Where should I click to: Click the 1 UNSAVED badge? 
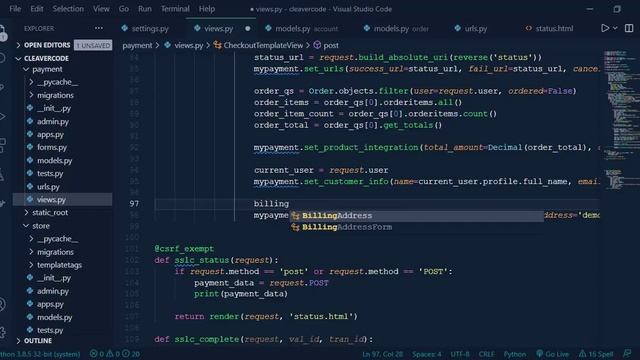click(93, 45)
